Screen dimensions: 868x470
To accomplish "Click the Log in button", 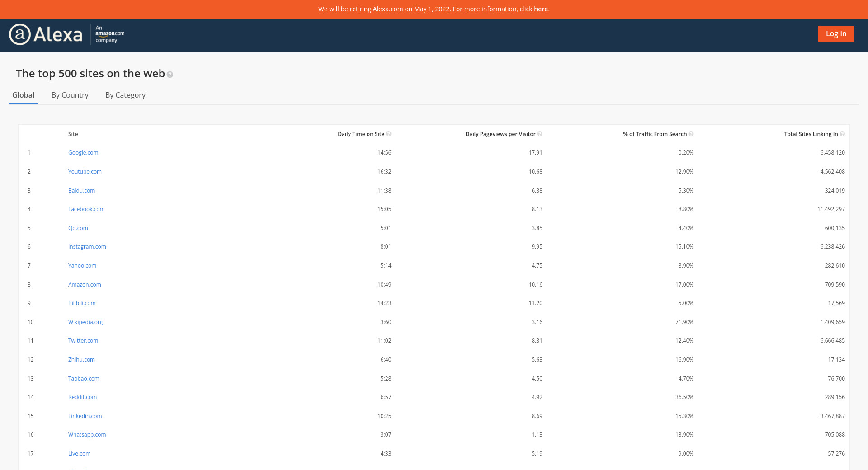I will [836, 33].
